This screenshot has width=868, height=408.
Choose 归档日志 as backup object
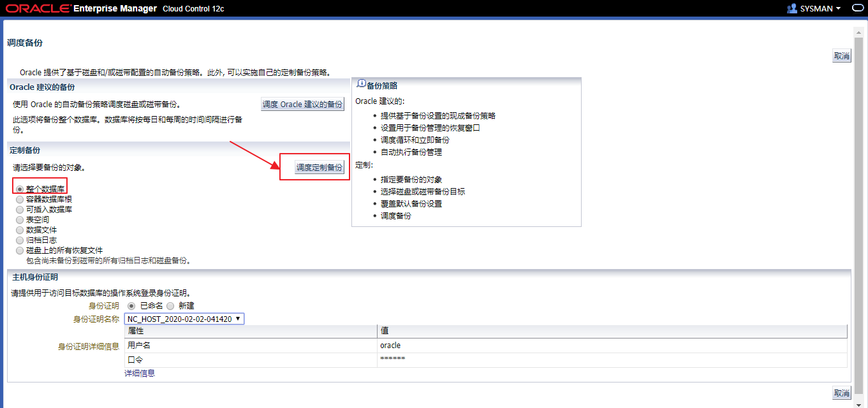(20, 240)
